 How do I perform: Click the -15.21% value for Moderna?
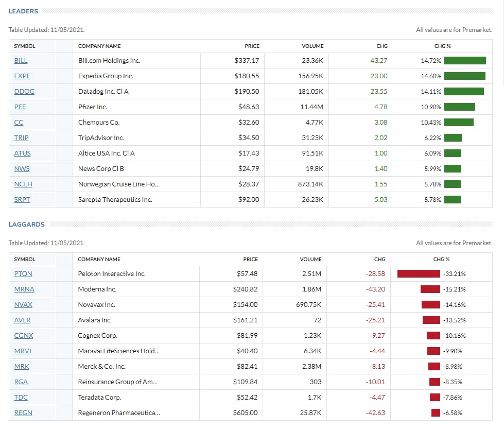coord(455,289)
